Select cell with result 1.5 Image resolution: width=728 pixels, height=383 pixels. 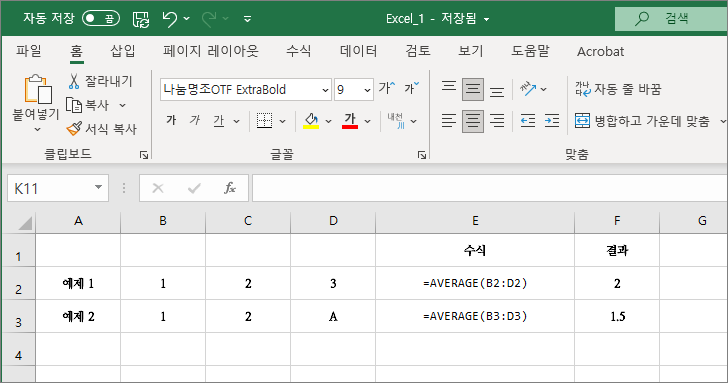(x=617, y=316)
